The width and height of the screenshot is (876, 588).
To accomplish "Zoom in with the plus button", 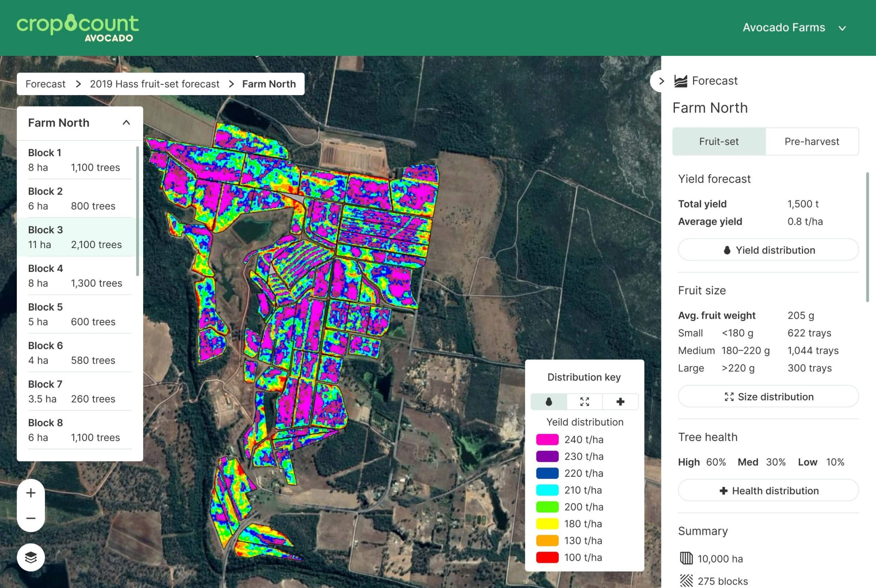I will 31,493.
